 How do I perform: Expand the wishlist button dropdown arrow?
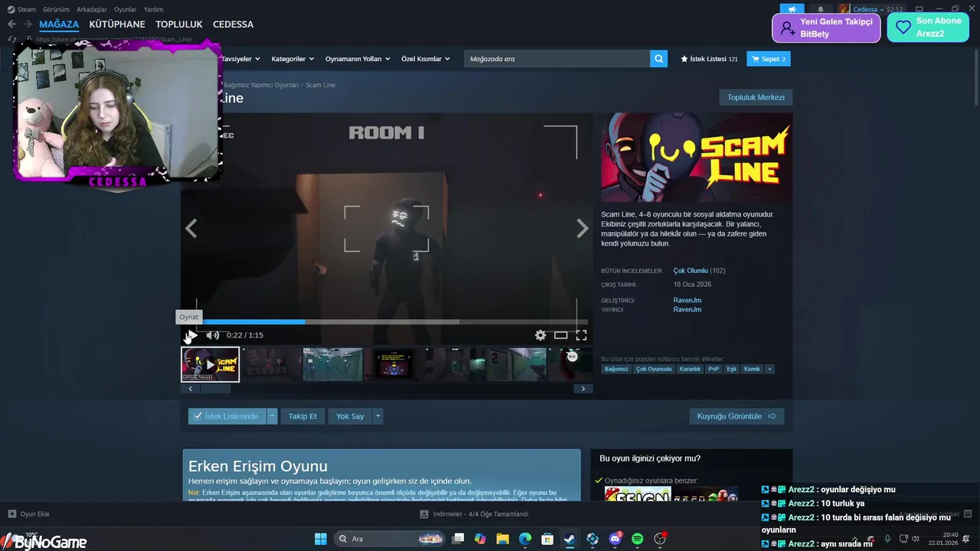click(x=272, y=416)
